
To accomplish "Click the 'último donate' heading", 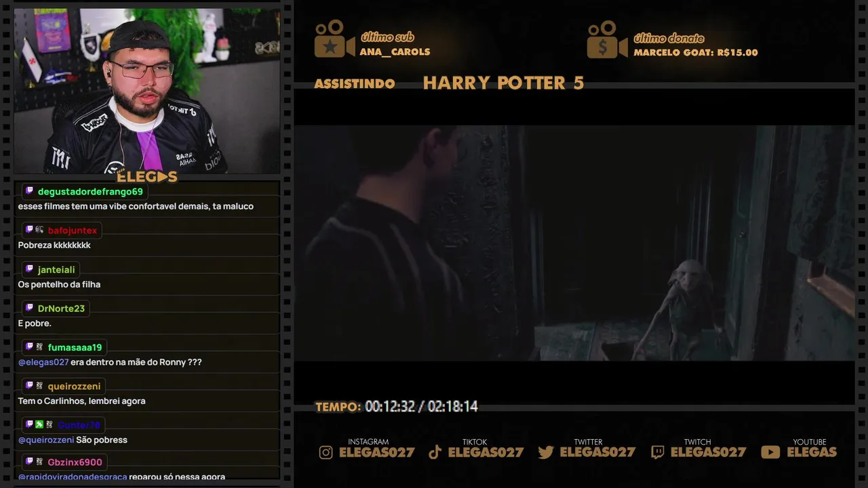I will point(669,38).
